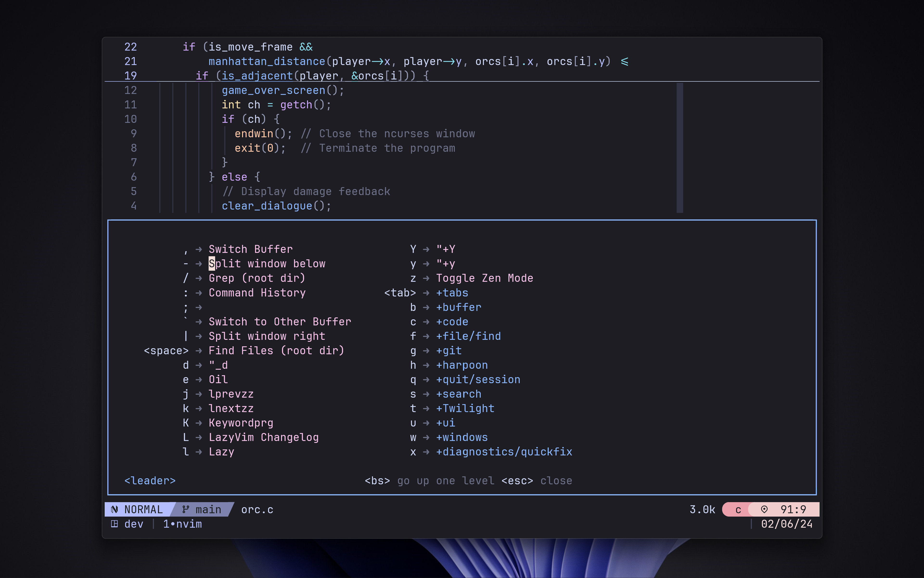Expand the +buffer group
Image resolution: width=924 pixels, height=578 pixels.
pyautogui.click(x=459, y=307)
